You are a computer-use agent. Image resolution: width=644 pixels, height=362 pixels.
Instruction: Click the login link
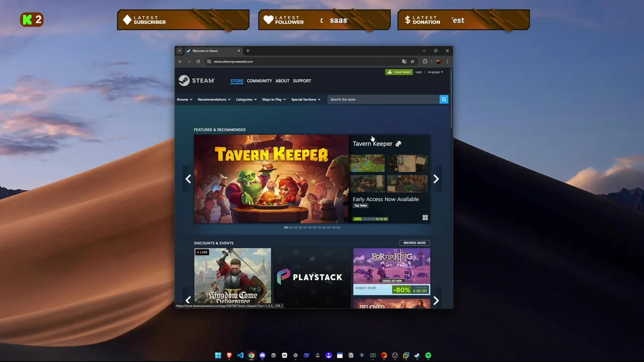[419, 72]
